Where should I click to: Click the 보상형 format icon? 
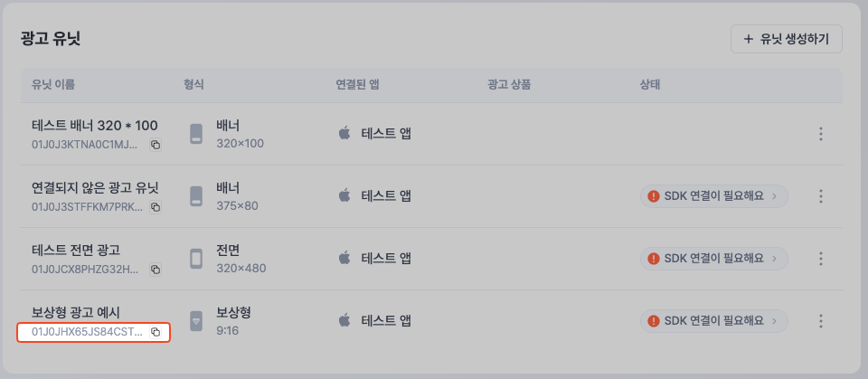click(196, 321)
